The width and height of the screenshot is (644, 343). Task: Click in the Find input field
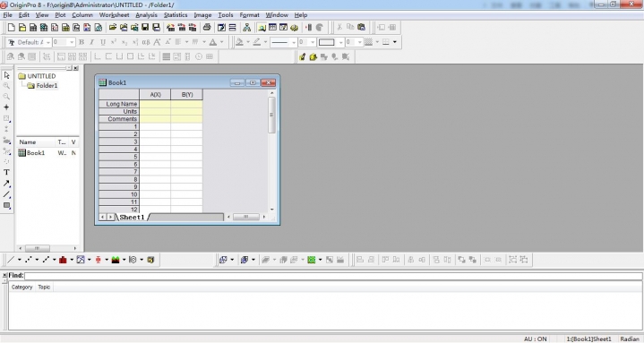pyautogui.click(x=333, y=275)
